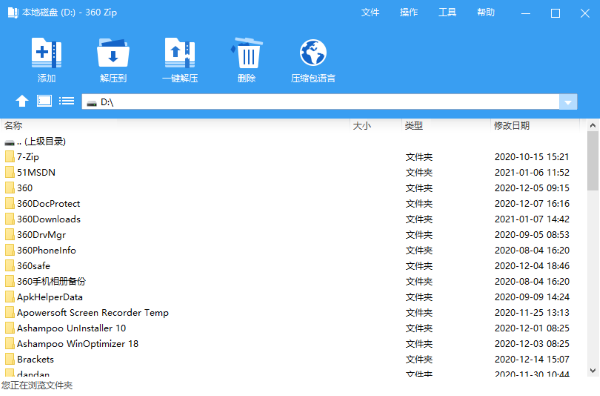Click the 解压到 (Extract to) icon
Viewport: 600px width, 396px height.
[113, 53]
